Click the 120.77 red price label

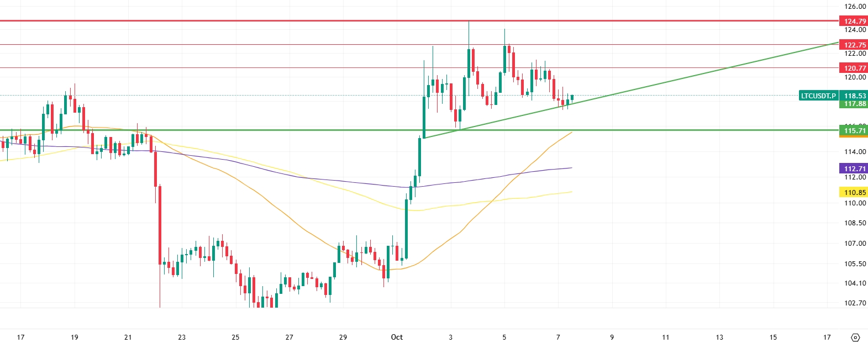click(854, 68)
